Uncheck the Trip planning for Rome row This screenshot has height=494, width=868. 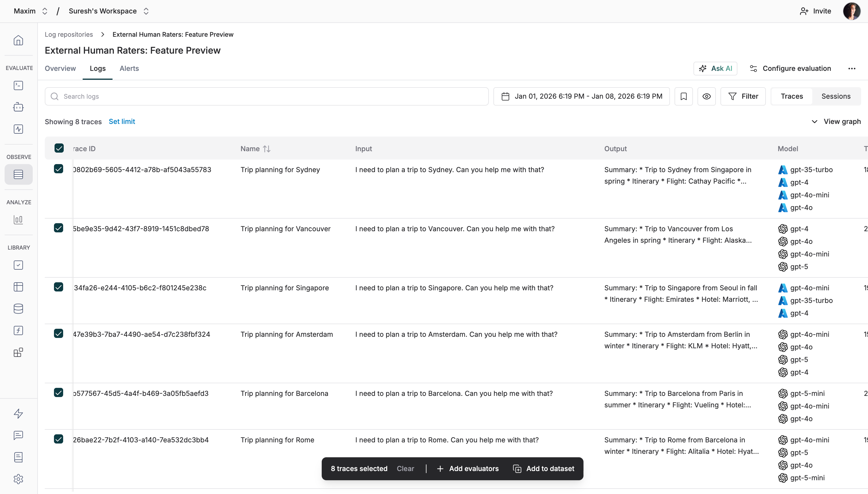pos(59,439)
